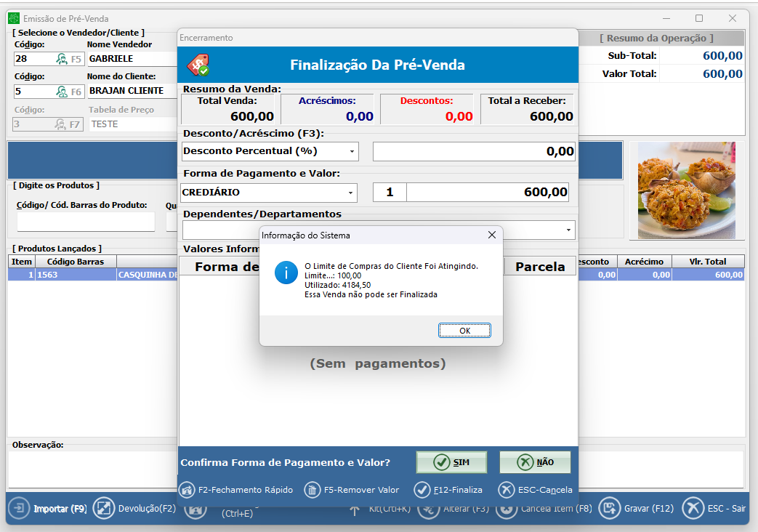758x532 pixels.
Task: Click the Importar (F9) icon
Action: click(20, 509)
